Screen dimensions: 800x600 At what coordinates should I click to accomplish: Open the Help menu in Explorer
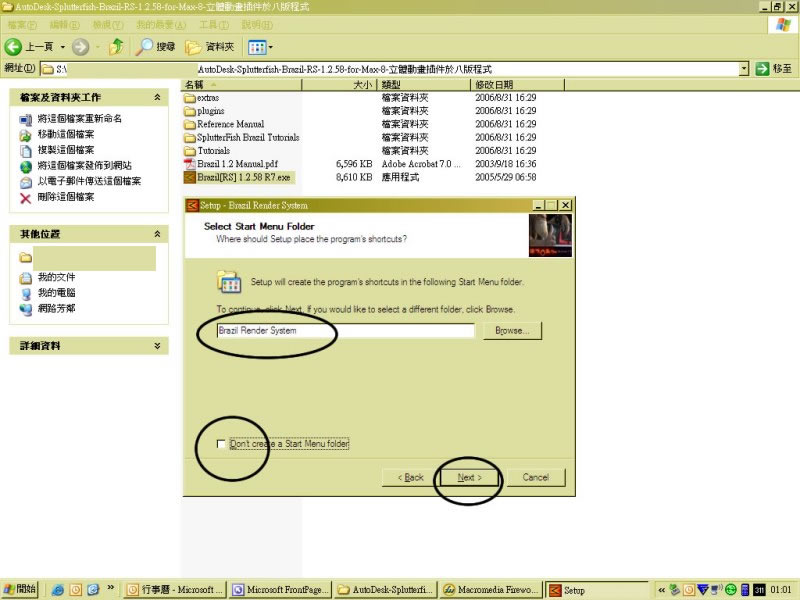pos(257,24)
